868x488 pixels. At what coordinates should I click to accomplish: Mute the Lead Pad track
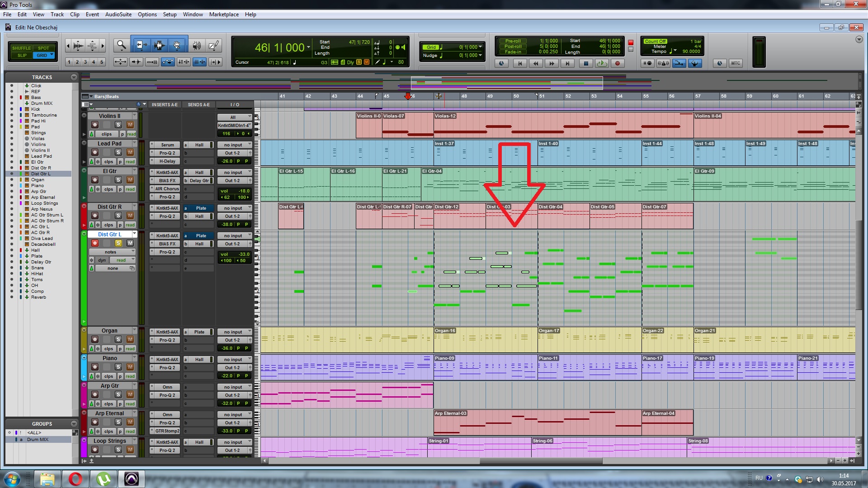130,152
